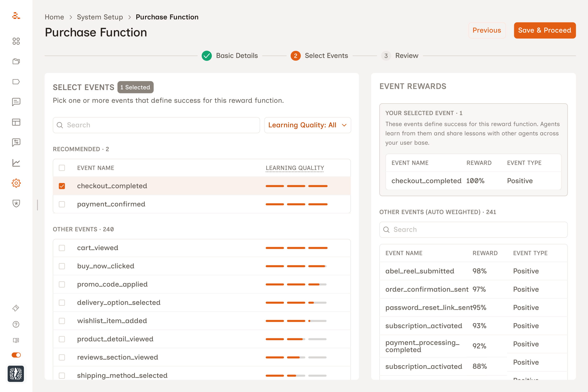Check the payment_confirmed event checkbox
588x392 pixels.
[62, 204]
